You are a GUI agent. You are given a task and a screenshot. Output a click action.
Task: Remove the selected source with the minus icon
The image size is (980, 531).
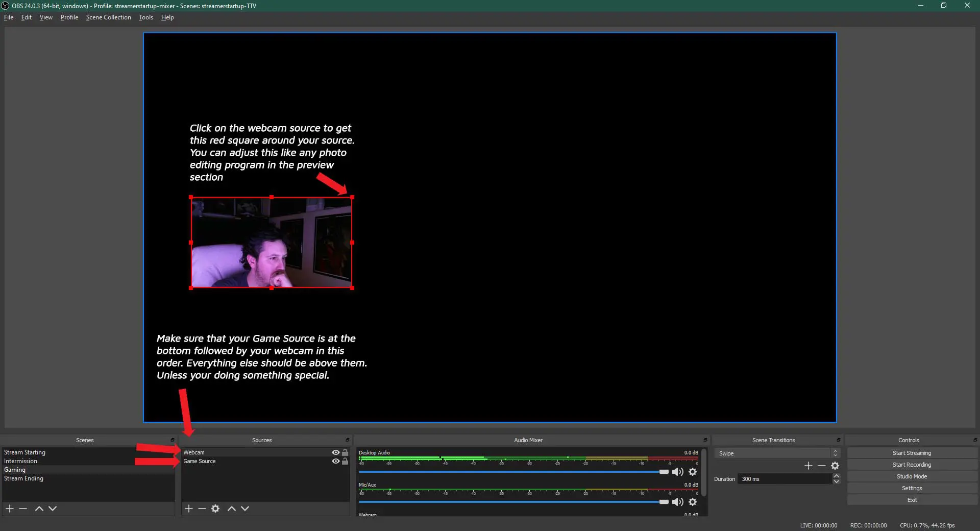click(202, 509)
